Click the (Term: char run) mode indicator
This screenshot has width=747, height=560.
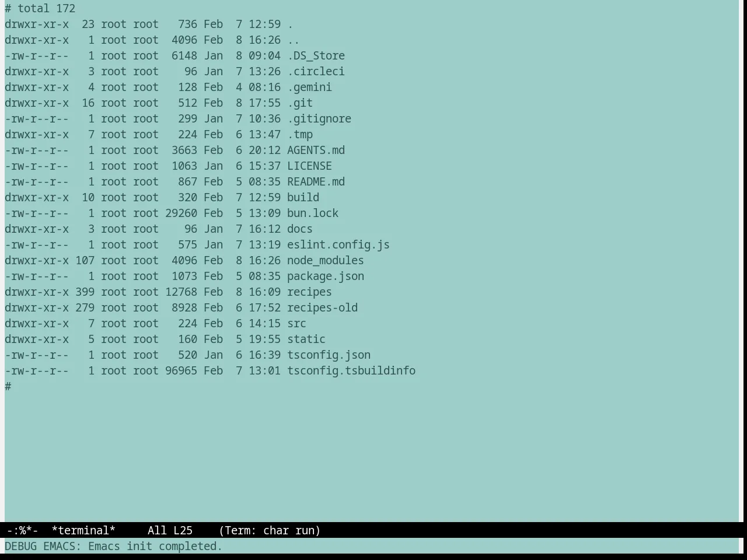[270, 530]
